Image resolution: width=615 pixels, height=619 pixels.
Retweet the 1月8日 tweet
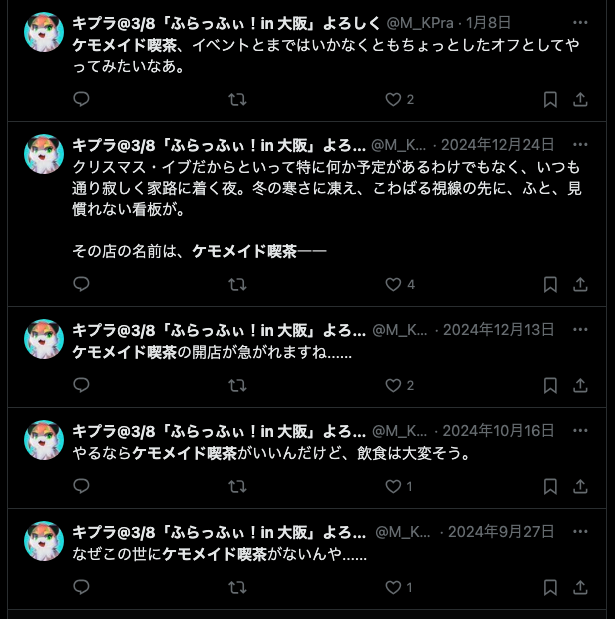[237, 99]
